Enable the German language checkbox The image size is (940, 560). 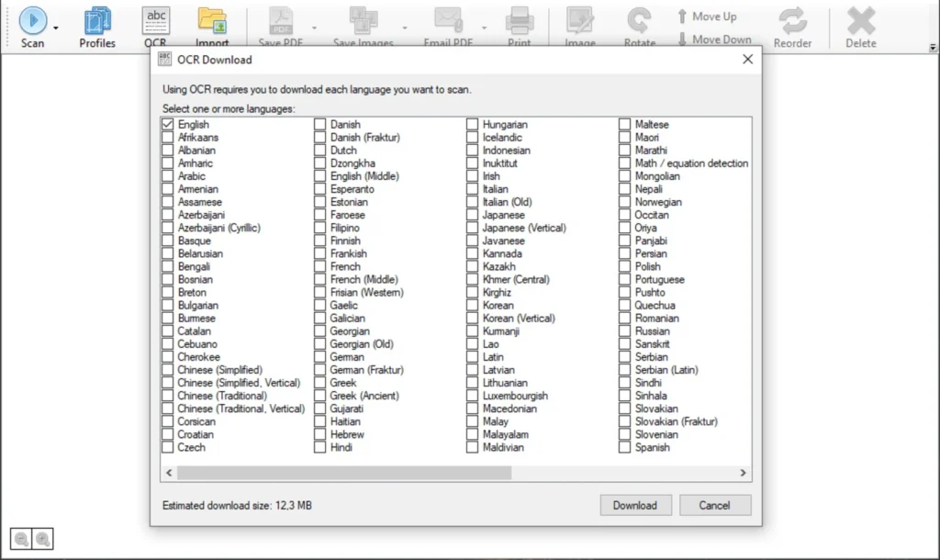point(319,357)
